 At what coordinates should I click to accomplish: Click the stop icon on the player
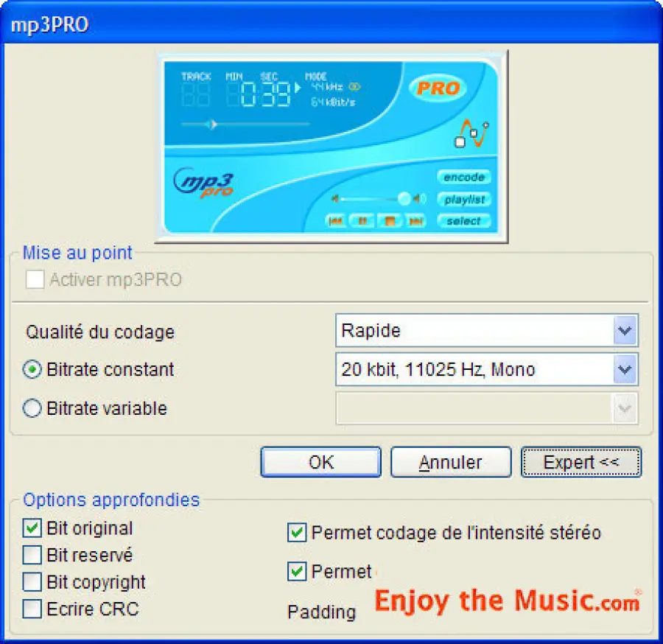point(391,220)
